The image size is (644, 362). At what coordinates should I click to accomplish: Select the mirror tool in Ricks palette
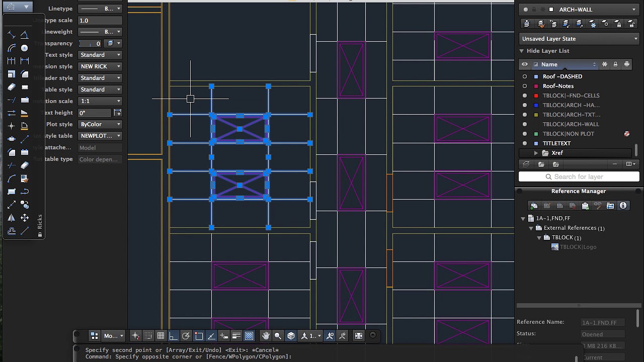pyautogui.click(x=12, y=218)
